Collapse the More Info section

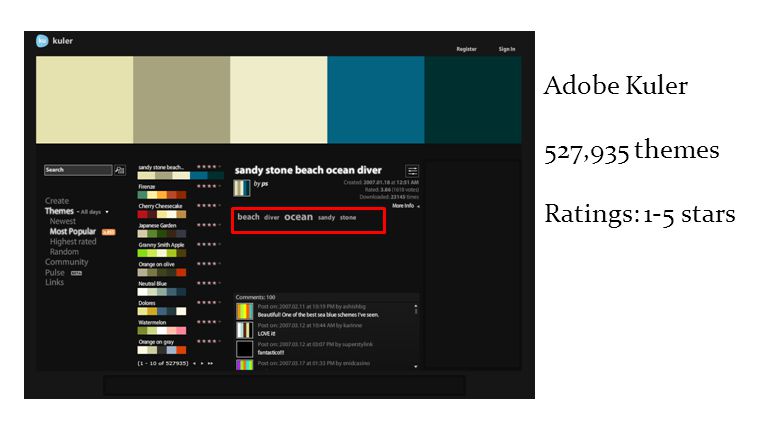point(406,206)
